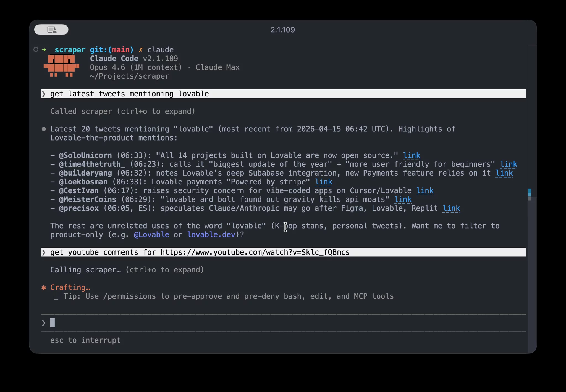Click the empty Claude prompt input field

tap(284, 323)
